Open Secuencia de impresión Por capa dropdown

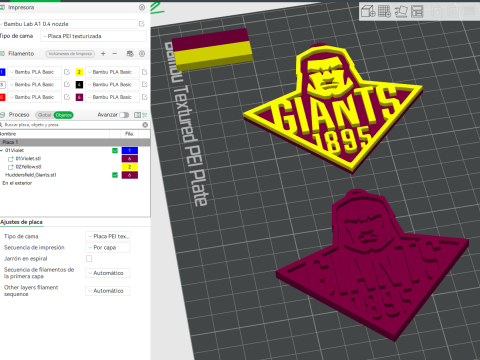(108, 247)
